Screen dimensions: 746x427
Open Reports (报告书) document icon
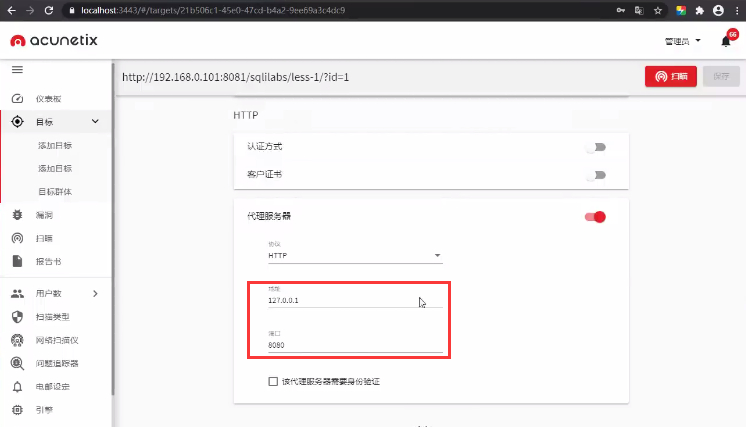coord(17,261)
